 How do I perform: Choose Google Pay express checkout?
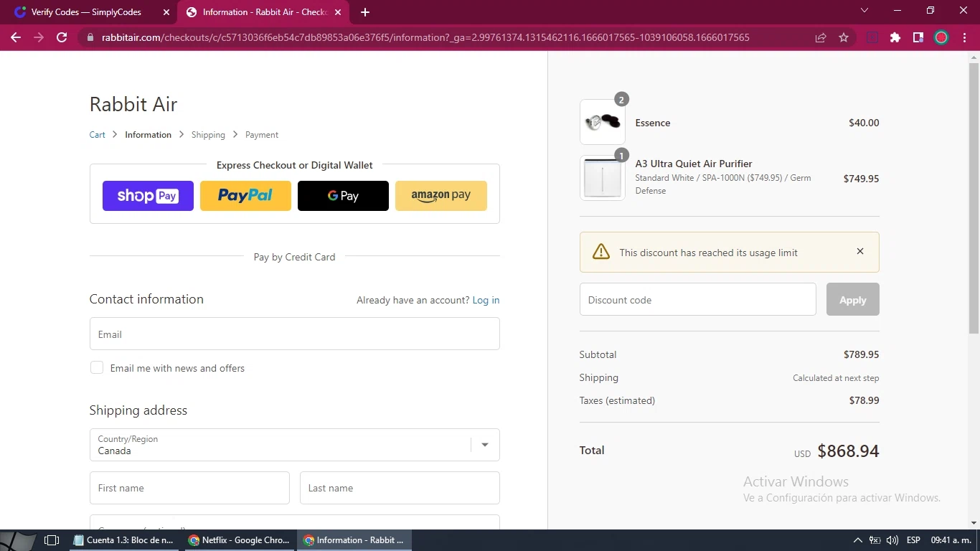click(x=343, y=196)
